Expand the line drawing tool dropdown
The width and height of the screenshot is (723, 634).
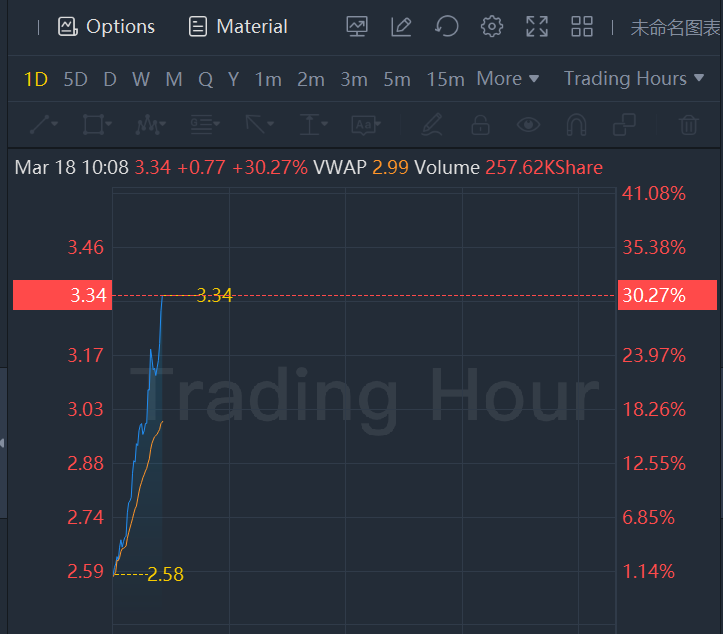(44, 125)
